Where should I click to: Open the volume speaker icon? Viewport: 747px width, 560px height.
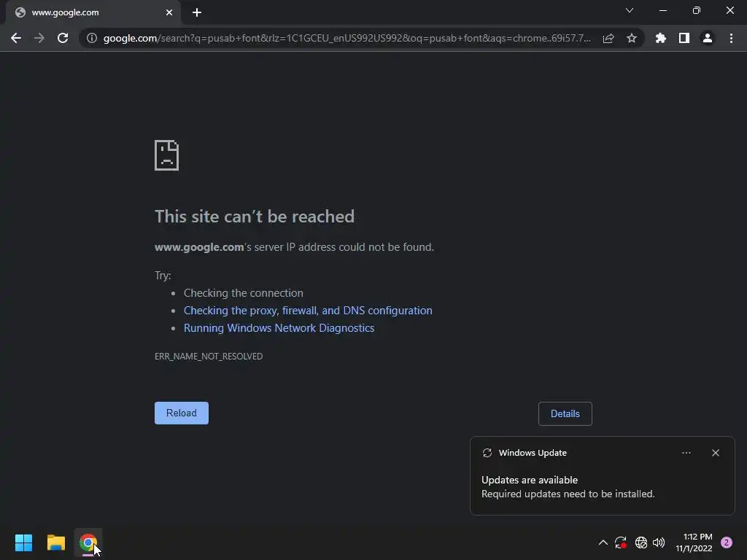click(659, 542)
